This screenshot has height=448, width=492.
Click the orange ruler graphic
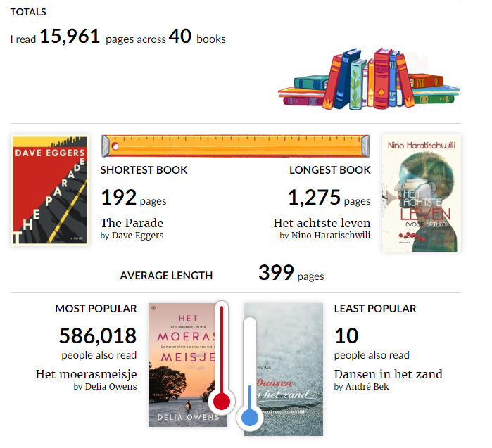(235, 146)
